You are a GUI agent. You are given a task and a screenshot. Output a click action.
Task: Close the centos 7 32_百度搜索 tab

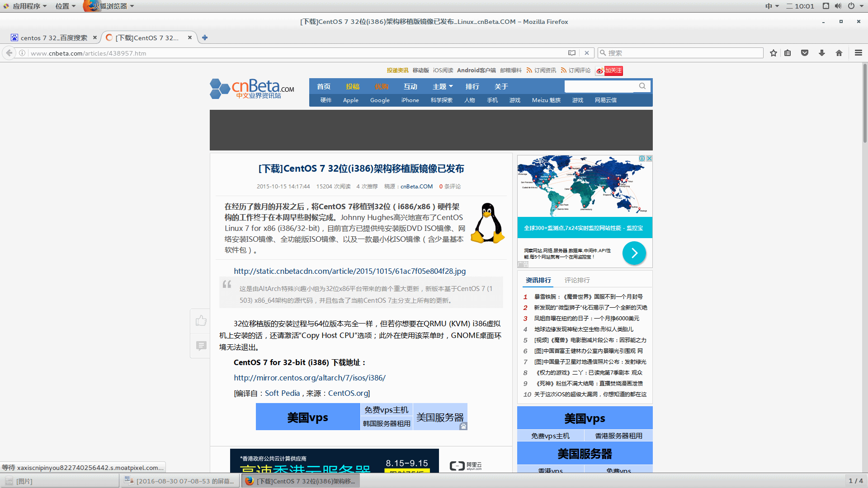coord(95,38)
